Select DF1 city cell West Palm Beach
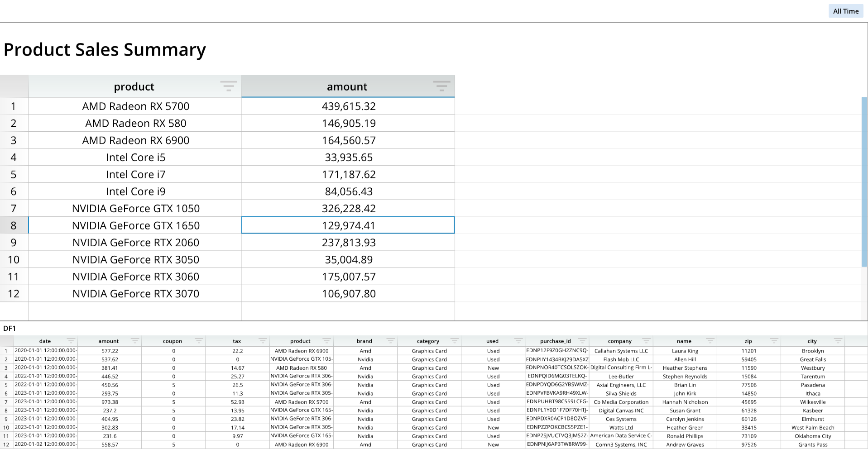 [x=813, y=427]
